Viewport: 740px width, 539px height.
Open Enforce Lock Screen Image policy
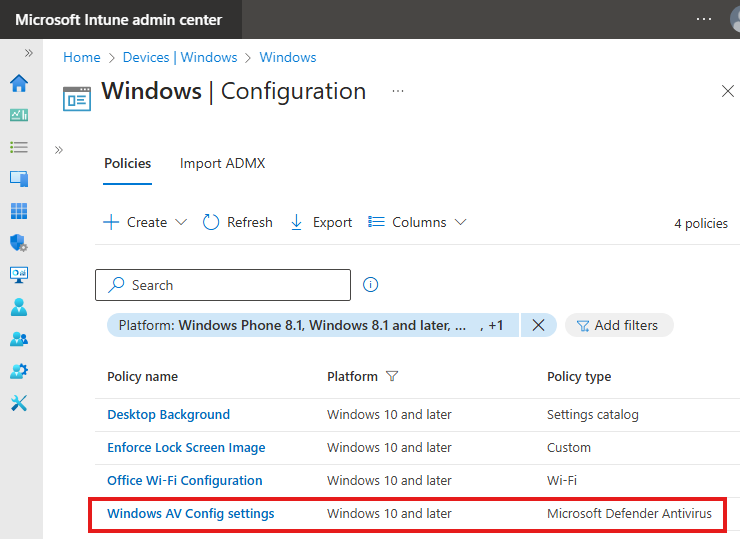186,447
